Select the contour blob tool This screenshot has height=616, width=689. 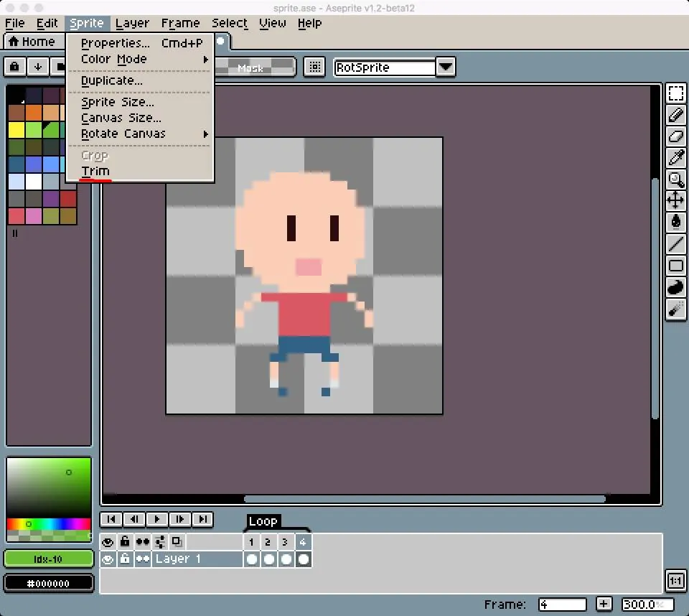pyautogui.click(x=676, y=286)
